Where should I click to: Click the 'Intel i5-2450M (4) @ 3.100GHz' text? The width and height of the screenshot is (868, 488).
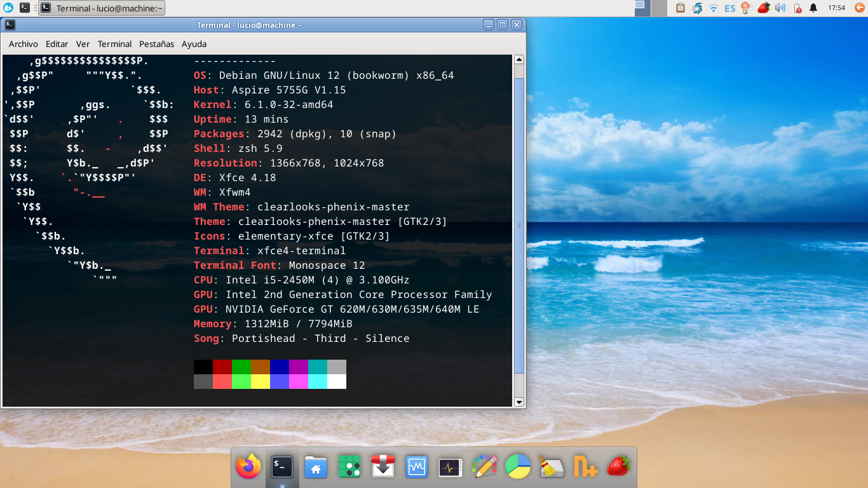tap(318, 280)
